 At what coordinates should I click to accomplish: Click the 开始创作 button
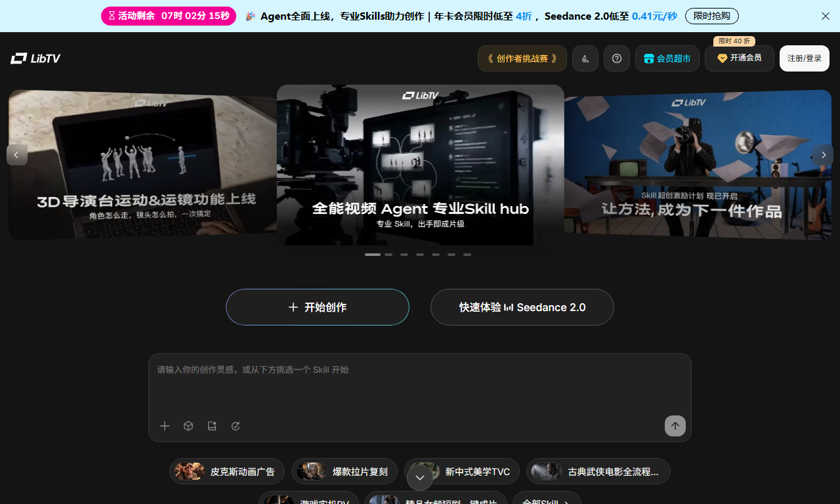click(318, 307)
